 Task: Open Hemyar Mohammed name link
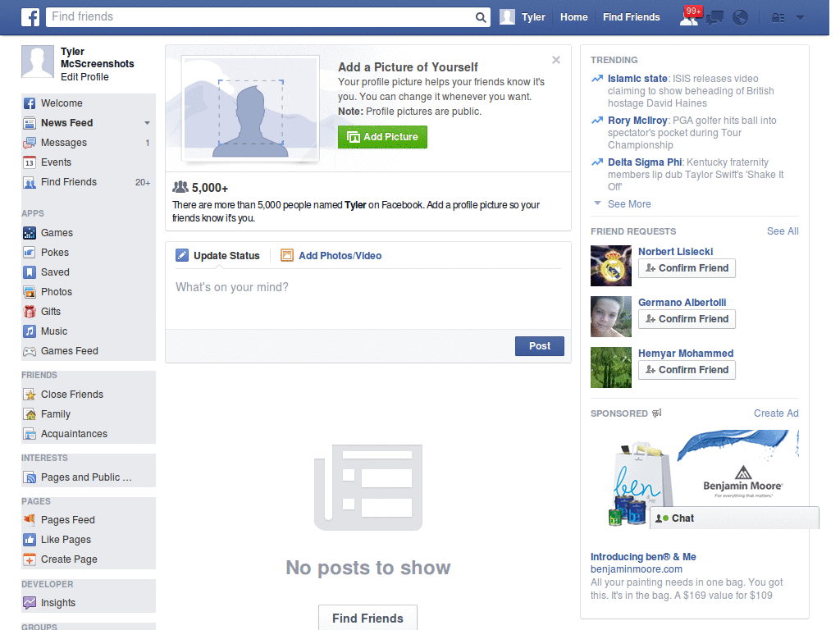click(685, 354)
